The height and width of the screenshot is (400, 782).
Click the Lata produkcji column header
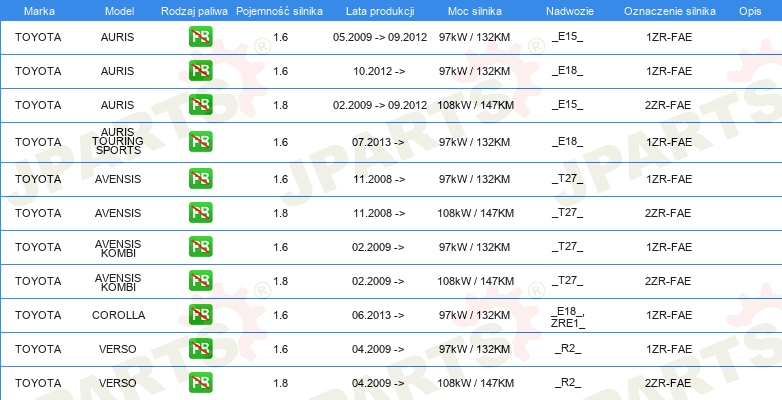pyautogui.click(x=380, y=11)
